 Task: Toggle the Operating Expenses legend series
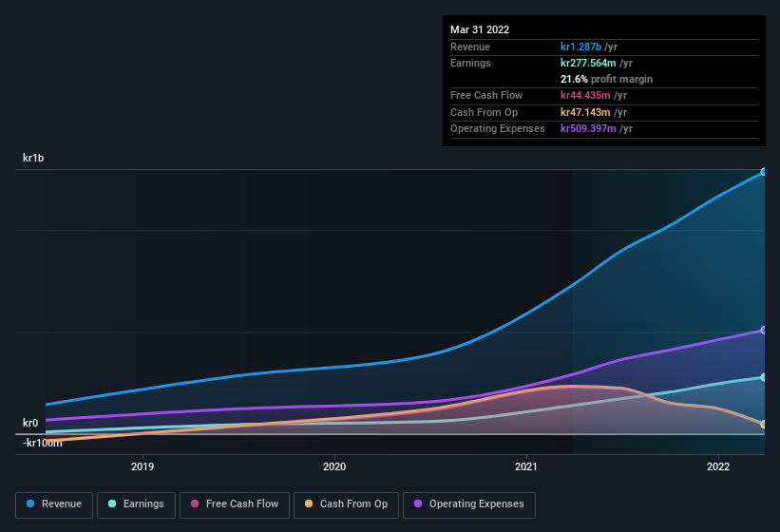click(x=468, y=504)
